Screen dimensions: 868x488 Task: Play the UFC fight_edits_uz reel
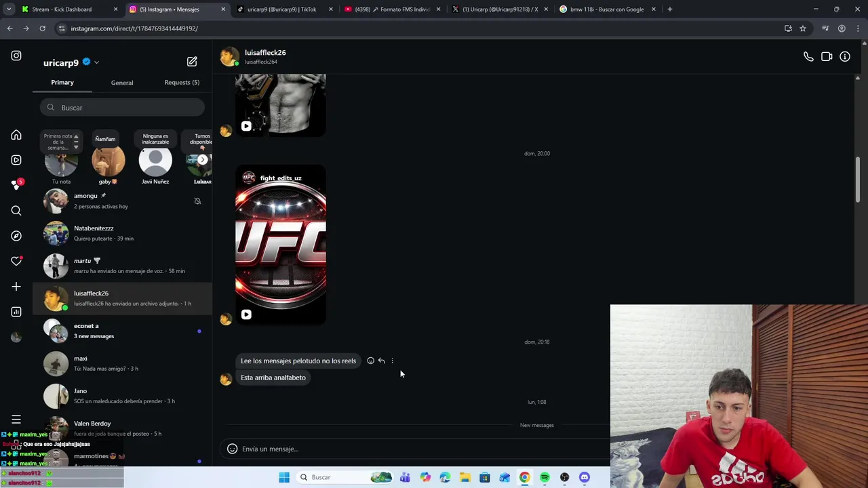tap(281, 245)
